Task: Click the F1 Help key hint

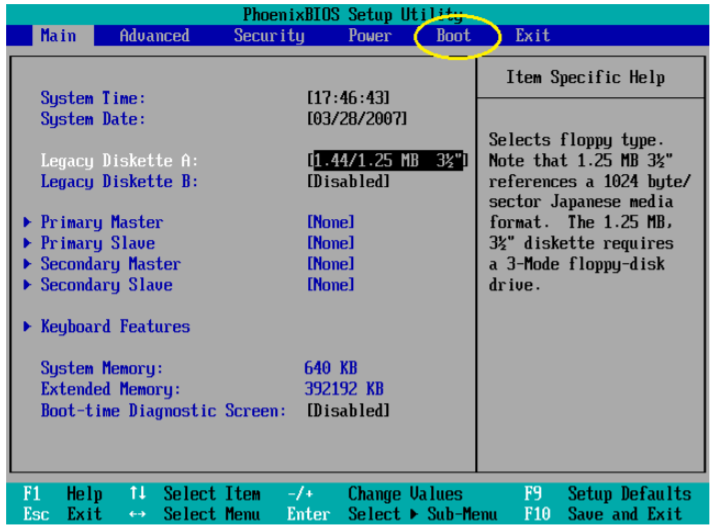Action: (63, 494)
